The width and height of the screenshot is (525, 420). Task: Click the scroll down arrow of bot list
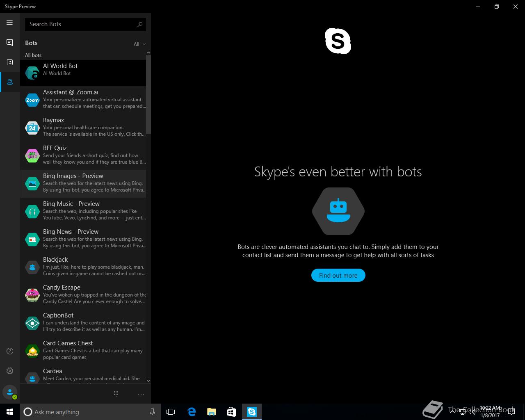tap(148, 381)
